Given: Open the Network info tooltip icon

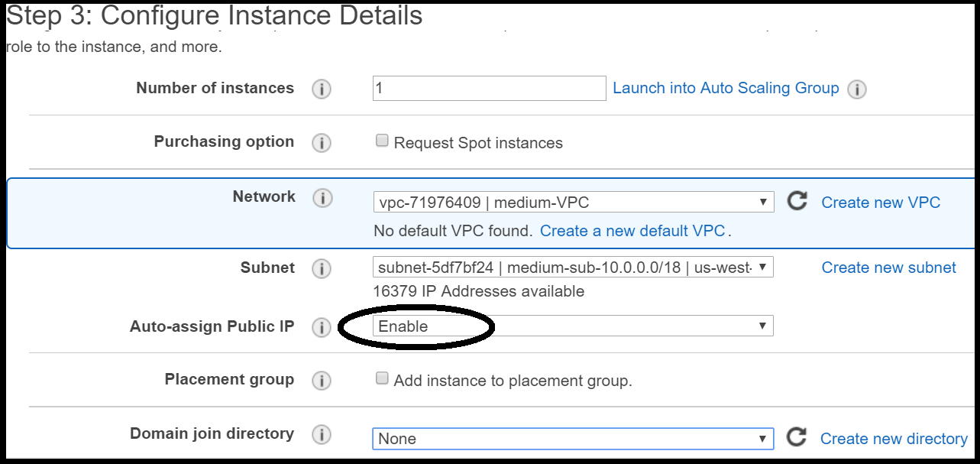Looking at the screenshot, I should click(322, 199).
